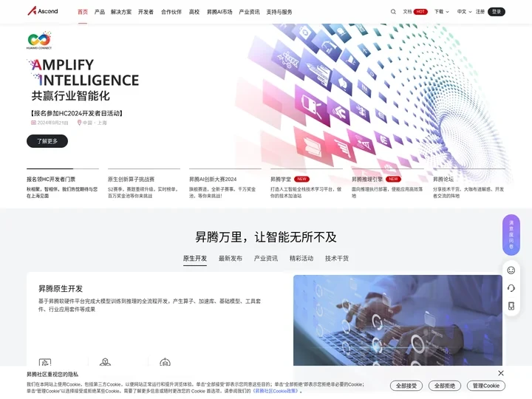Open the 解决方案 menu
The height and width of the screenshot is (399, 532).
121,12
